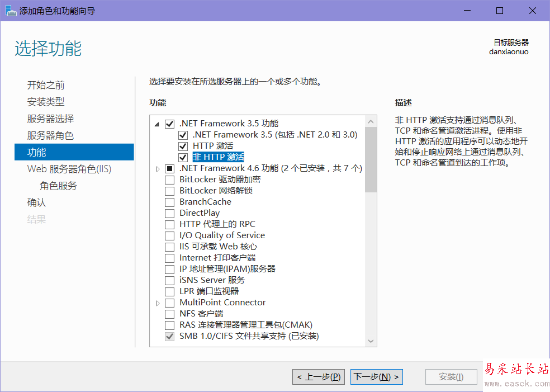Check IIS 可承载 Web 核心 checkbox

tap(169, 247)
